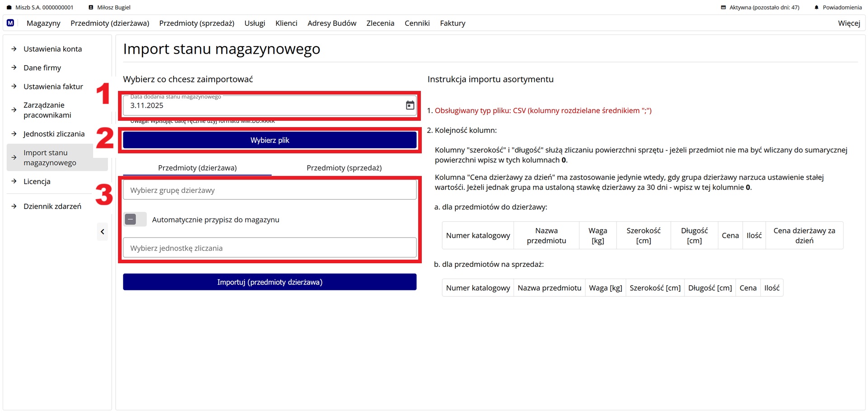Viewport: 868px width, 413px height.
Task: Switch to the Przedmioty (sprzedaż) tab
Action: [344, 168]
